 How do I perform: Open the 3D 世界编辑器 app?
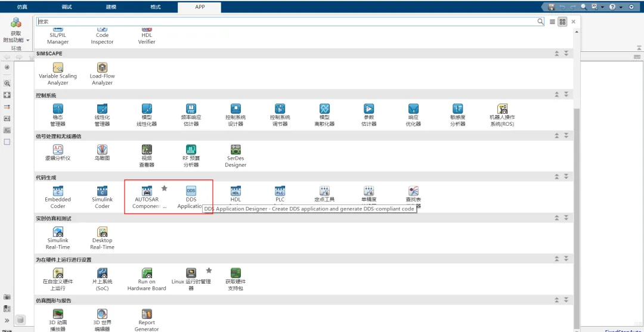coord(103,319)
